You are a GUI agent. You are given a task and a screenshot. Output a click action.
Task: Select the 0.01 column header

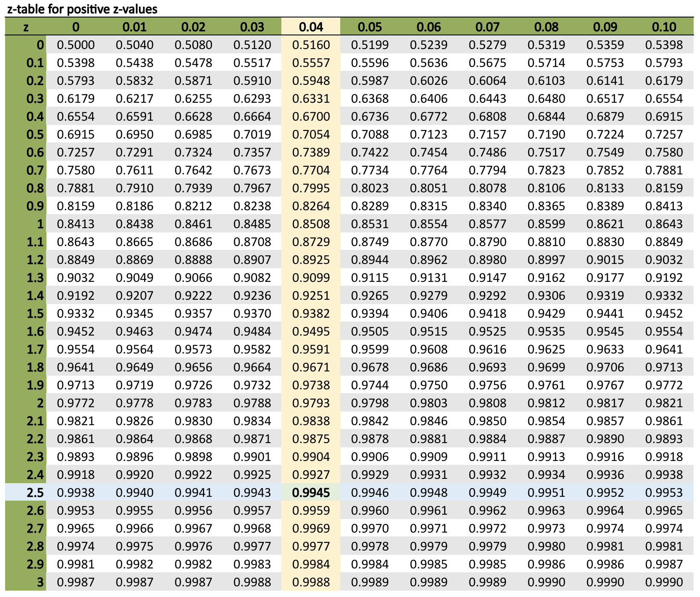[x=134, y=27]
